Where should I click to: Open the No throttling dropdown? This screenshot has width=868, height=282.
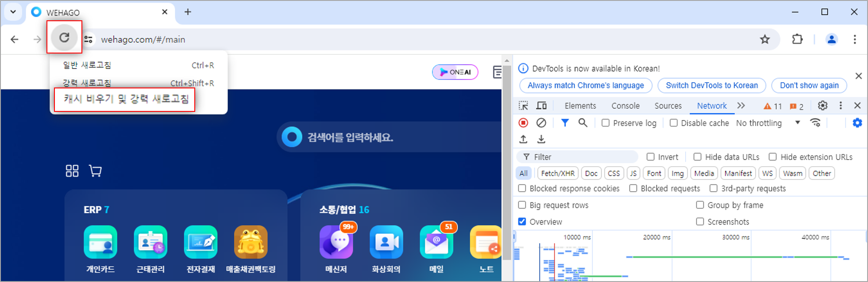pos(768,123)
